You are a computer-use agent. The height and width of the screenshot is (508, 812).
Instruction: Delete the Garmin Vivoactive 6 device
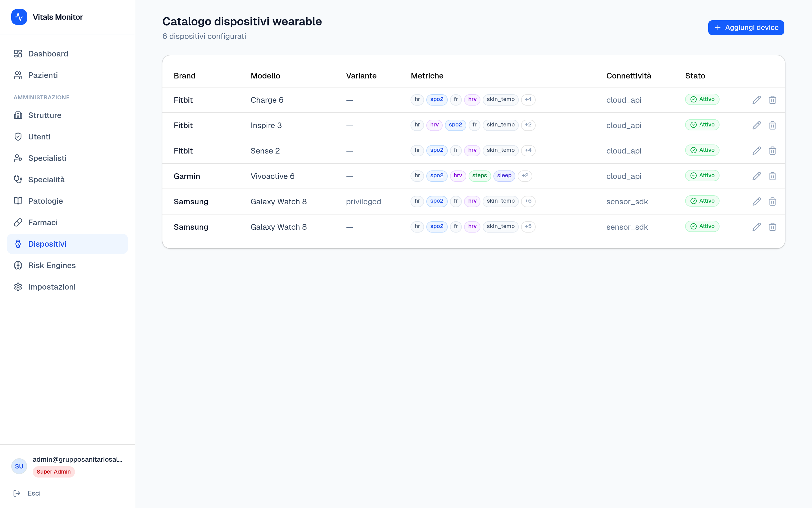pos(773,176)
